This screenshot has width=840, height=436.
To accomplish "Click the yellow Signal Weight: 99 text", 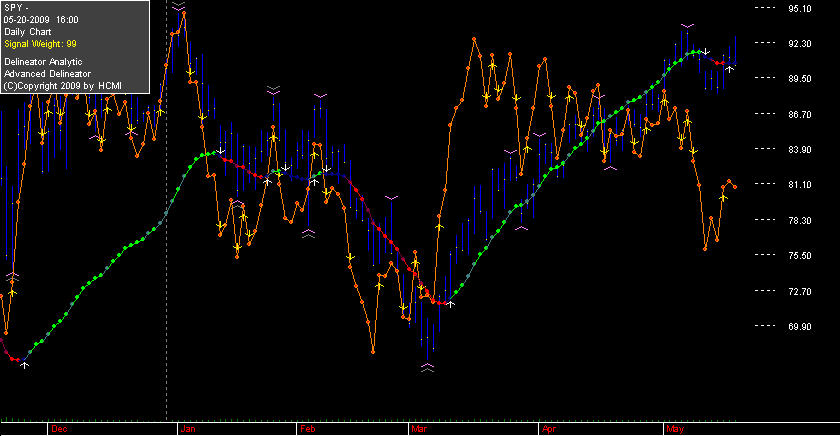I will click(40, 44).
